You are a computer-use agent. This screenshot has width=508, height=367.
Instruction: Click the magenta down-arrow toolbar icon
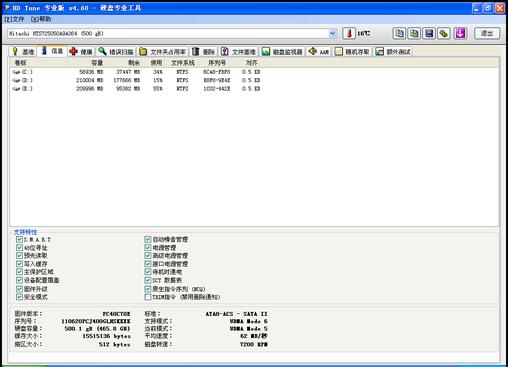(461, 33)
